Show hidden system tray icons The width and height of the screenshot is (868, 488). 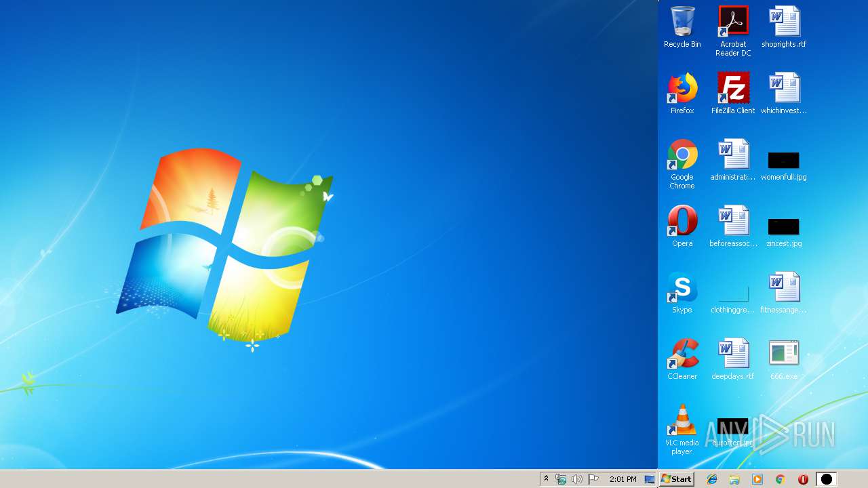pyautogui.click(x=546, y=479)
